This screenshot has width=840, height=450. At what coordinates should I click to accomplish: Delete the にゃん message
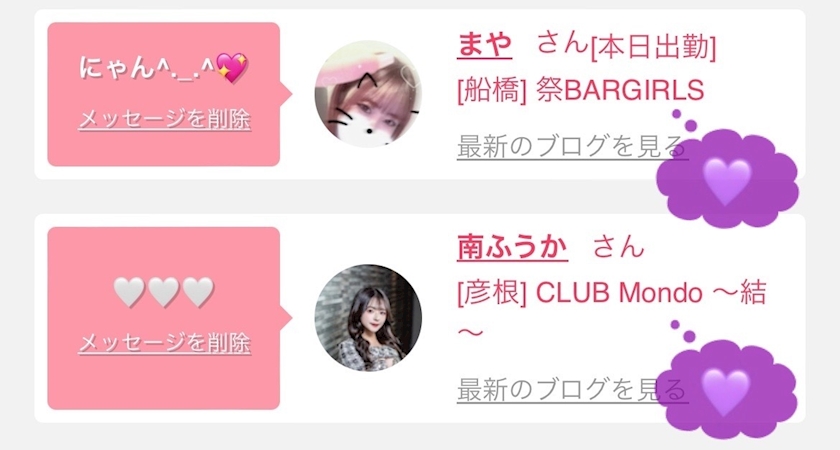click(164, 119)
